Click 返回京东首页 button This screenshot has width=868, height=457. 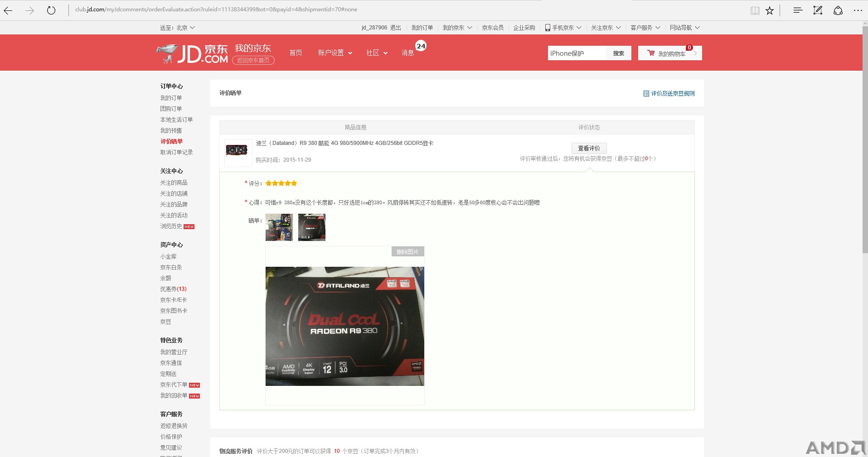pyautogui.click(x=253, y=60)
